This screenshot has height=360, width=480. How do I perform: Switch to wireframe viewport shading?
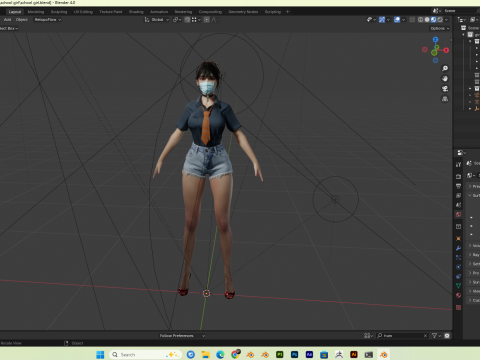click(x=421, y=20)
